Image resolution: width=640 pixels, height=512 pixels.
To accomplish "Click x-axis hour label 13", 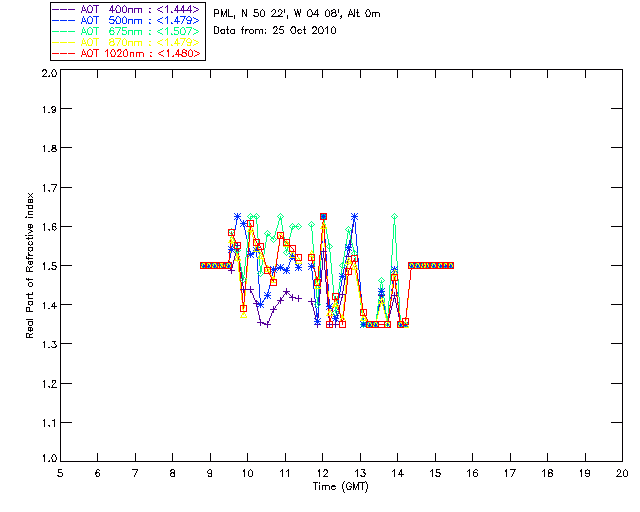I will 360,473.
